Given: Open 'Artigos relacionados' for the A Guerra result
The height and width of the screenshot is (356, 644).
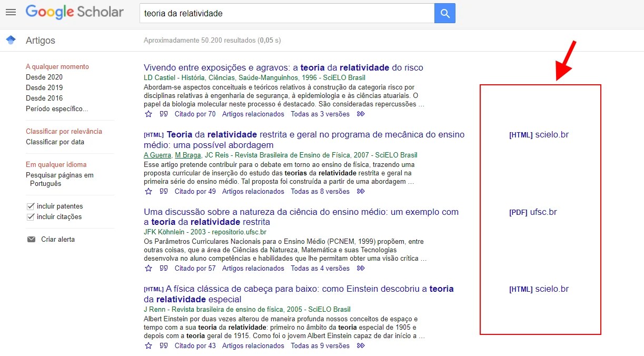Looking at the screenshot, I should [x=253, y=191].
